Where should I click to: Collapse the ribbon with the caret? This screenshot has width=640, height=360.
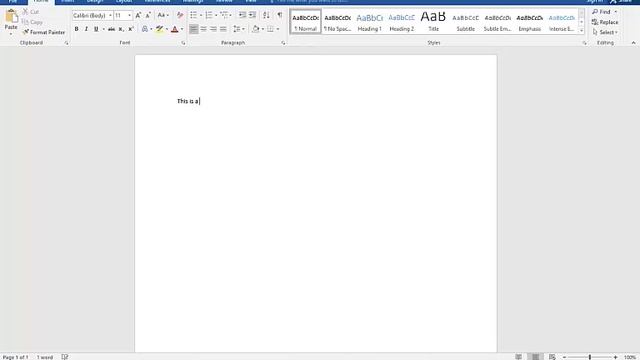click(x=633, y=43)
